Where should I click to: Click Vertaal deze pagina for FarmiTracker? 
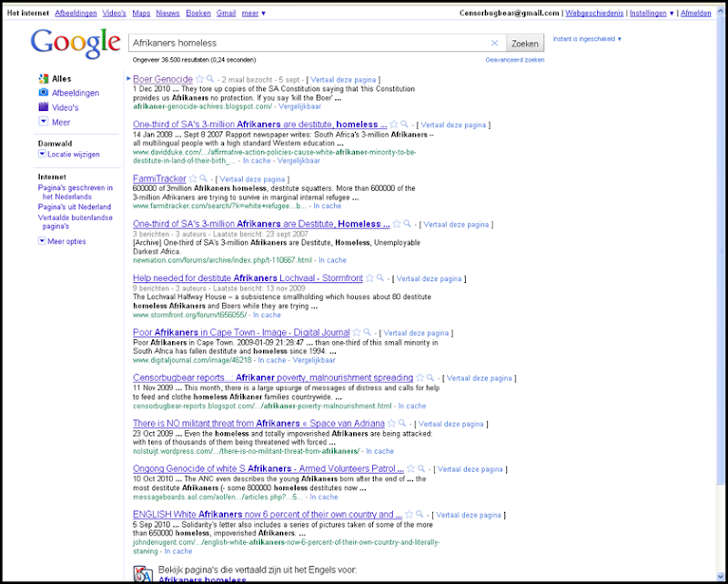252,179
